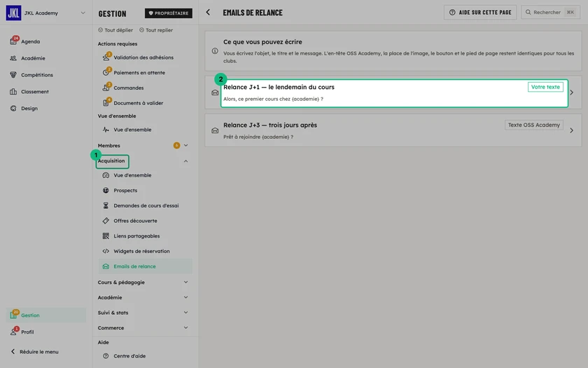Expand the Commerce section
588x368 pixels.
click(185, 328)
